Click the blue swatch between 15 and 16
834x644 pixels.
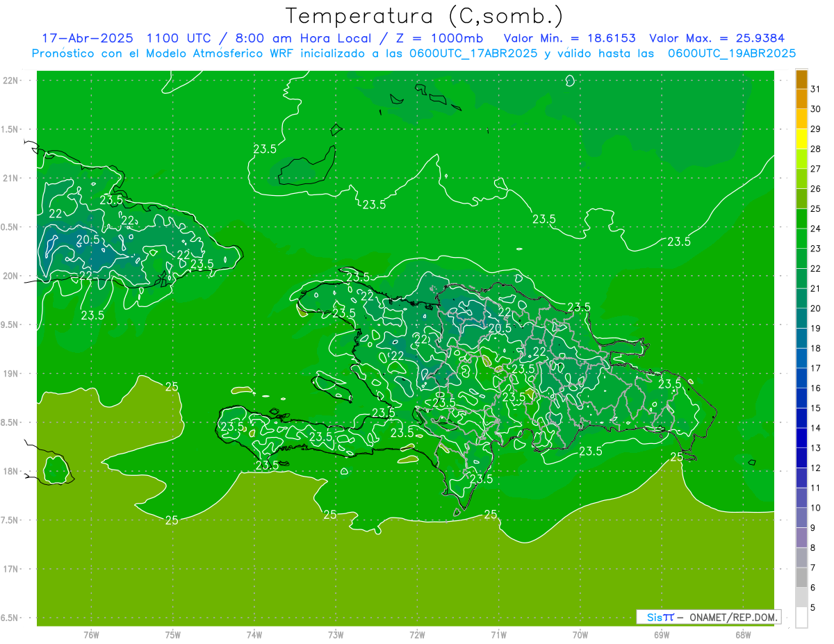click(x=801, y=398)
